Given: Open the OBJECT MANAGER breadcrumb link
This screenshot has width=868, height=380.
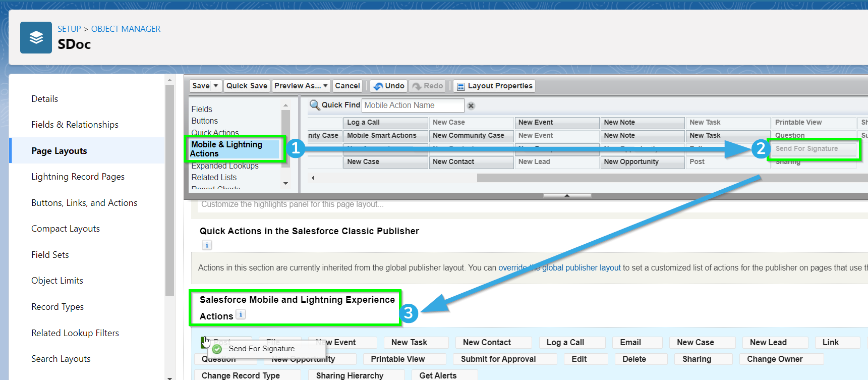Looking at the screenshot, I should 126,29.
